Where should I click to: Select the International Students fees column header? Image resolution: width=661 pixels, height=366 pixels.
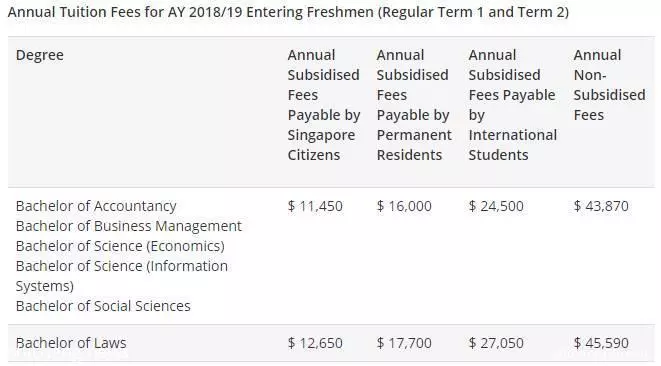click(x=513, y=105)
